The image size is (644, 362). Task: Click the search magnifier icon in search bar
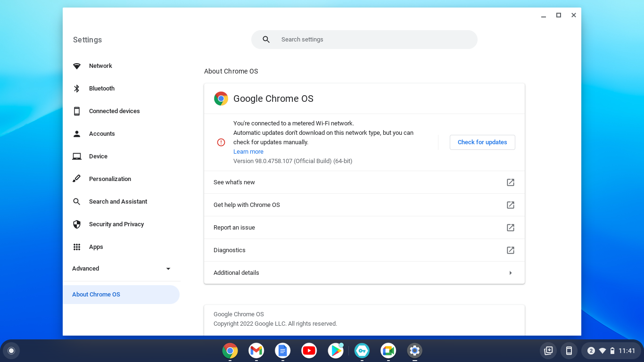point(266,40)
